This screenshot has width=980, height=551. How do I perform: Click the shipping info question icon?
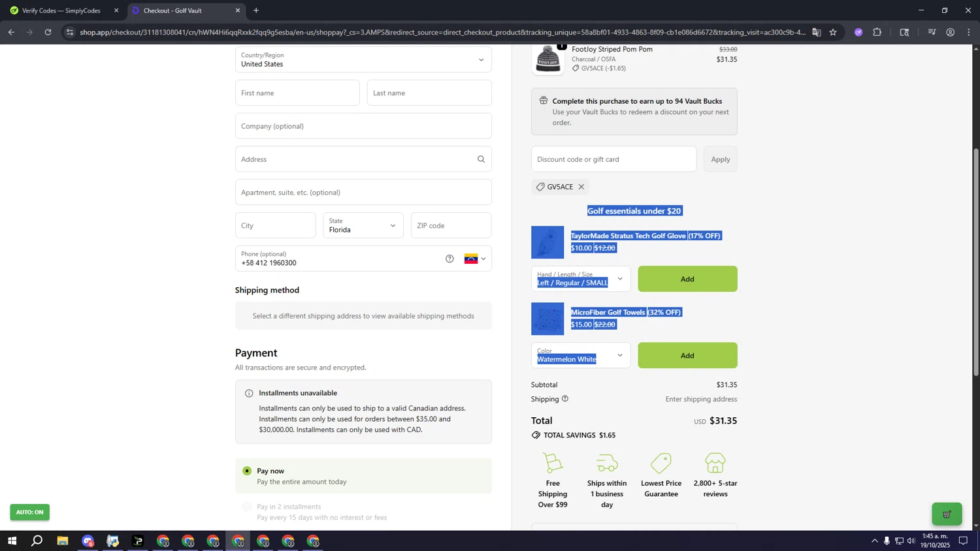565,399
